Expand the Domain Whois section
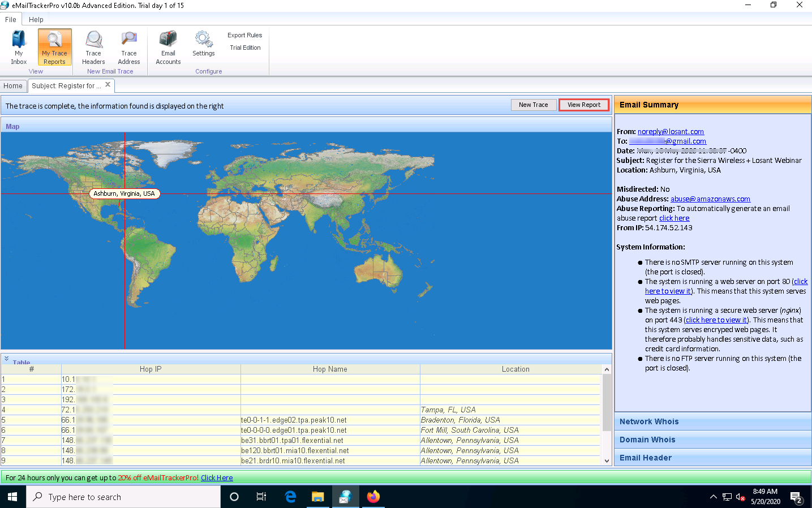The width and height of the screenshot is (812, 508). pyautogui.click(x=712, y=440)
